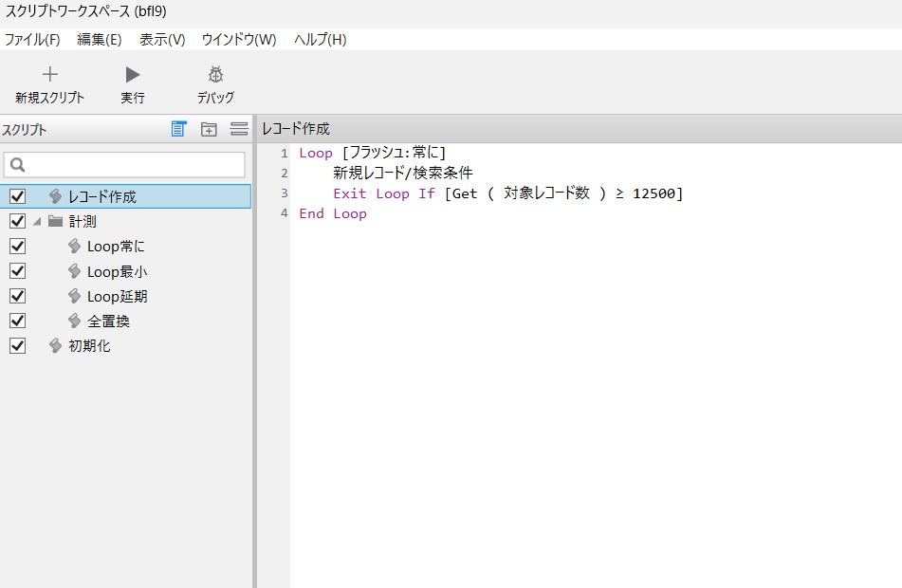Image resolution: width=902 pixels, height=588 pixels.
Task: Uncheck the 計測 folder checkbox
Action: point(18,221)
